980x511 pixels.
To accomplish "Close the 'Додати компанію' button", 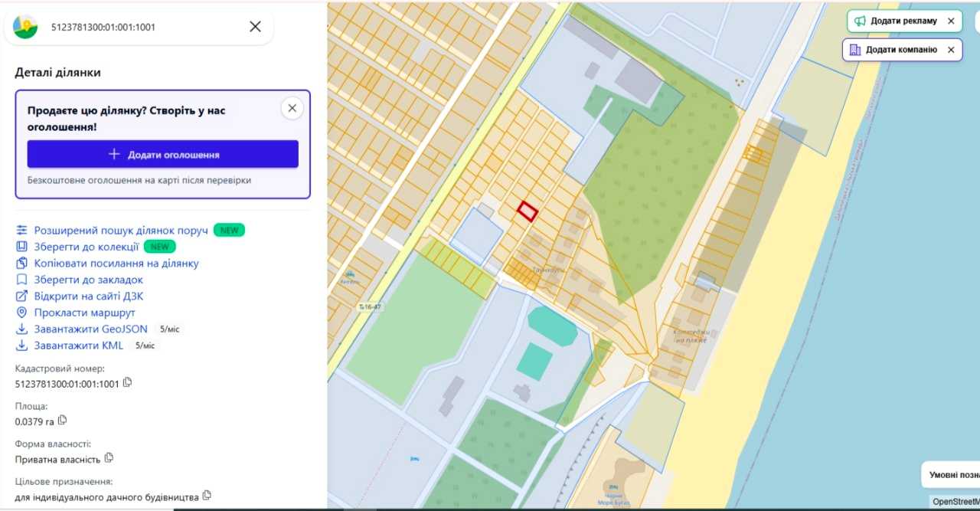I will pyautogui.click(x=951, y=50).
